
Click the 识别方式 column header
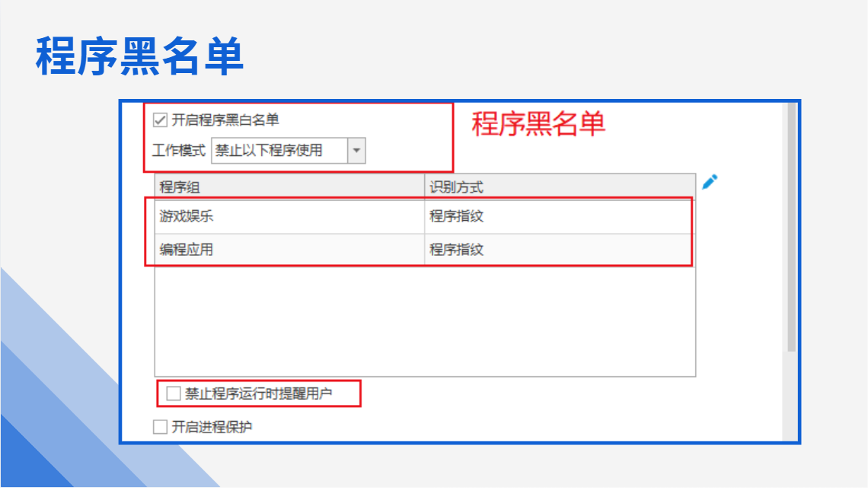[x=560, y=187]
